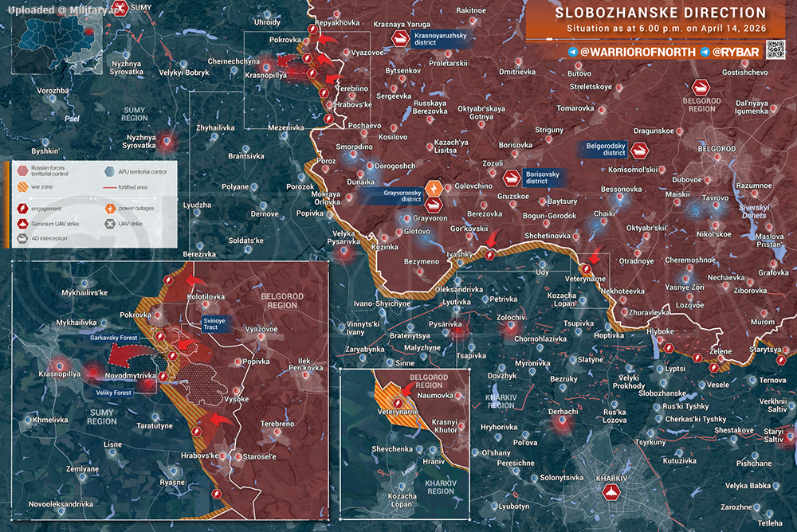Image resolution: width=797 pixels, height=532 pixels.
Task: Click the Zolochiv town label
Action: click(511, 317)
